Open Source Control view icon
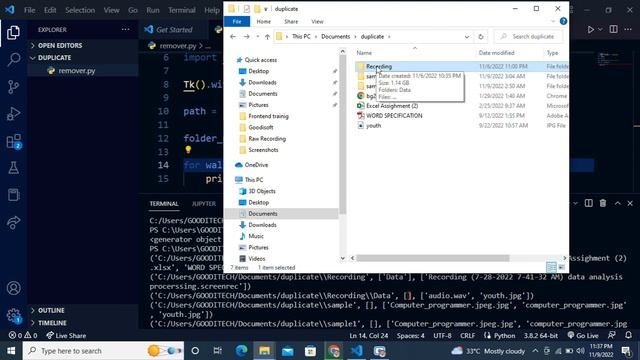Viewport: 640px width, 360px height. tap(13, 87)
